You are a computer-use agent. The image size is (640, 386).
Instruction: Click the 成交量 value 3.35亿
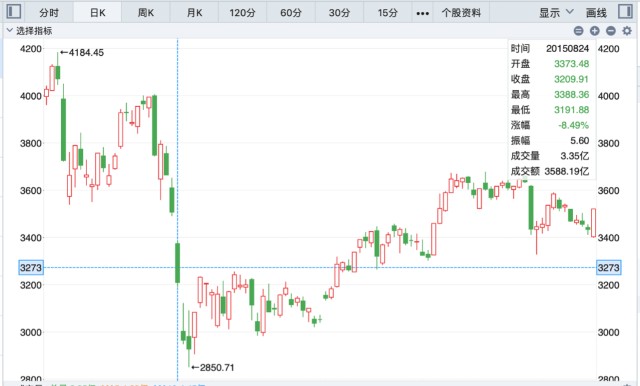575,156
